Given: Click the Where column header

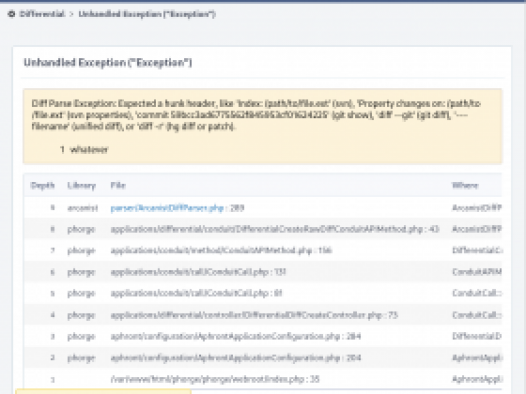Looking at the screenshot, I should click(x=465, y=185).
